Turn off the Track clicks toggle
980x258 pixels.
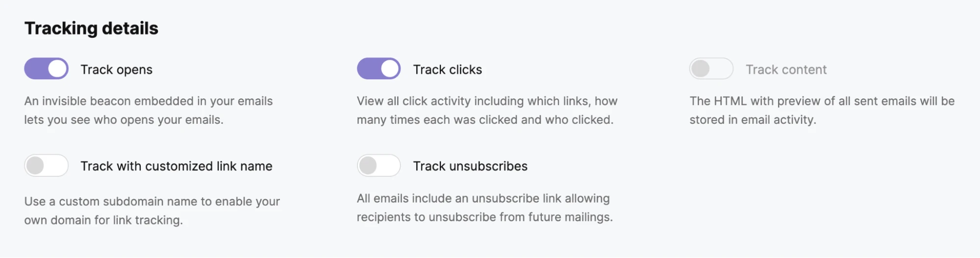coord(378,69)
